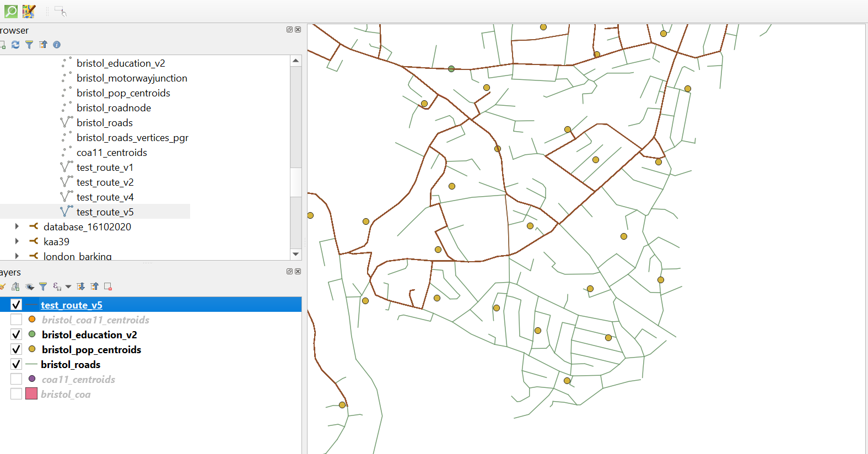
Task: Click database_16102020 connection label
Action: [87, 226]
